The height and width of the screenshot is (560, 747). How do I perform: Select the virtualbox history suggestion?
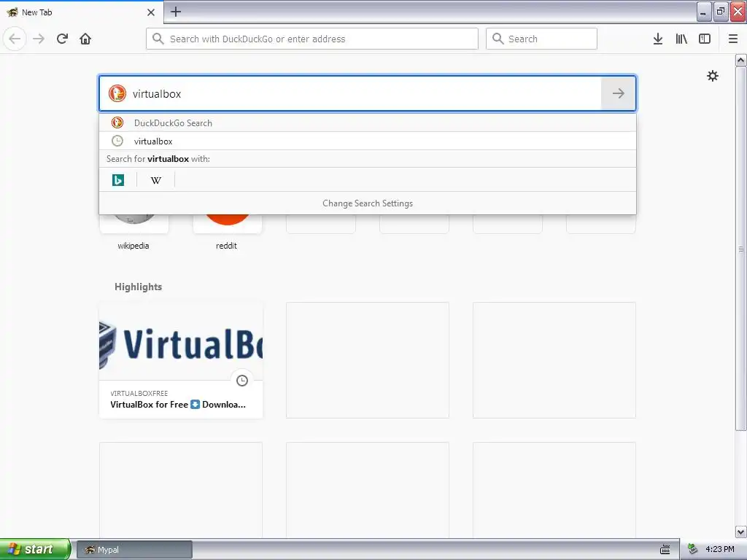coord(368,141)
